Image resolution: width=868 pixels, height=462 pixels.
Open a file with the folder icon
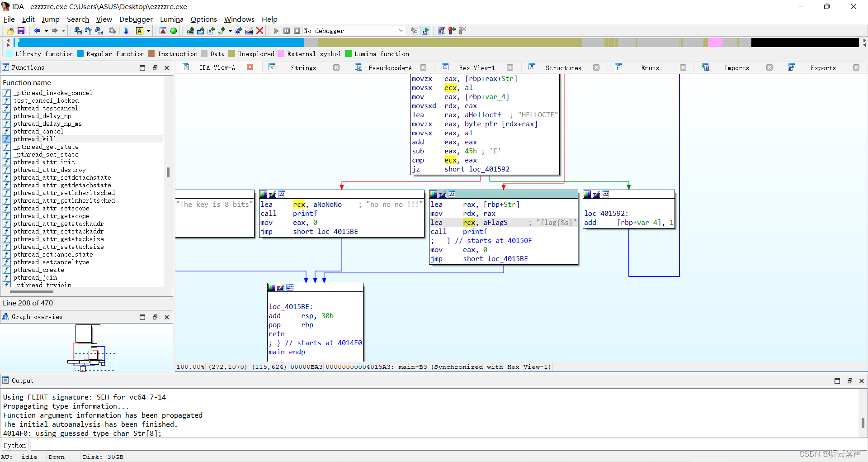[10, 31]
